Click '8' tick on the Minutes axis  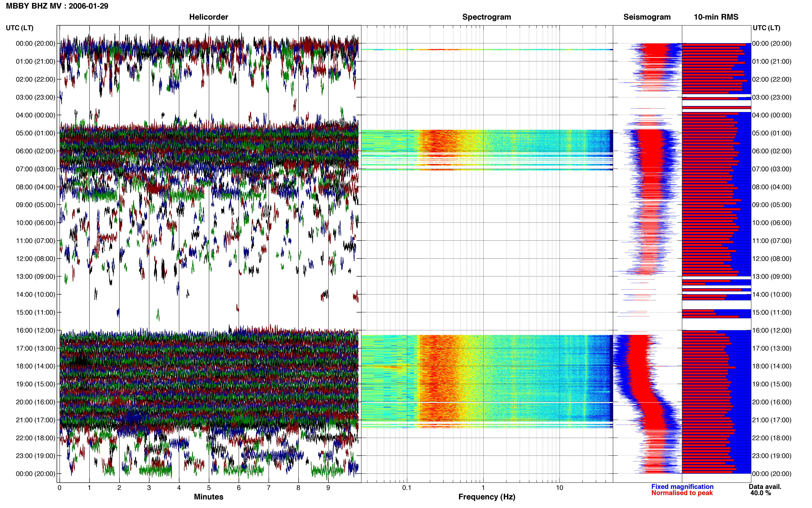pos(298,487)
